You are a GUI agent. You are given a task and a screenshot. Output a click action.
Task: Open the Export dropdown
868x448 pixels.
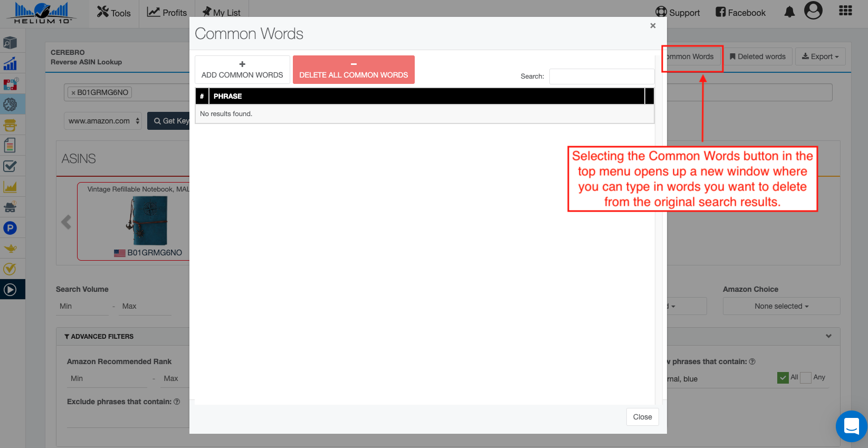(820, 56)
